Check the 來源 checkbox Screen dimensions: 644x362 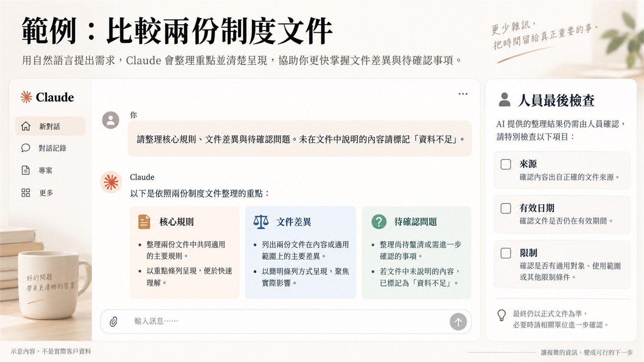point(506,164)
